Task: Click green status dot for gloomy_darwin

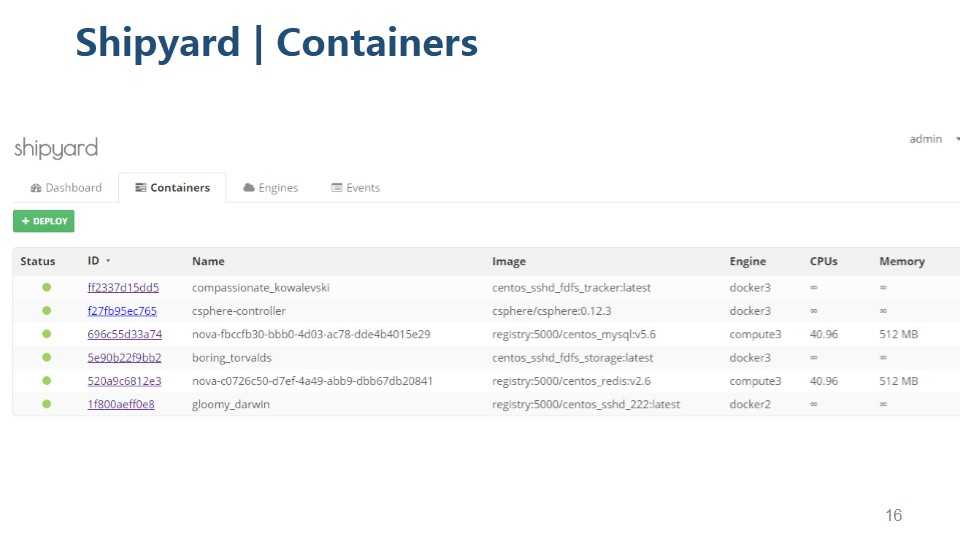Action: click(46, 404)
